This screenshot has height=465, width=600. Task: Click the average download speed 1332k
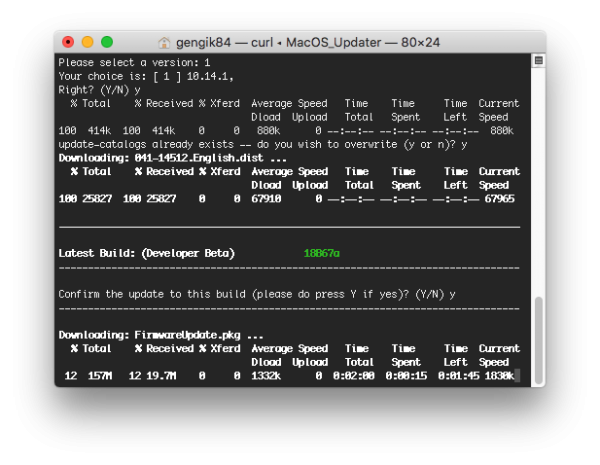pos(266,376)
